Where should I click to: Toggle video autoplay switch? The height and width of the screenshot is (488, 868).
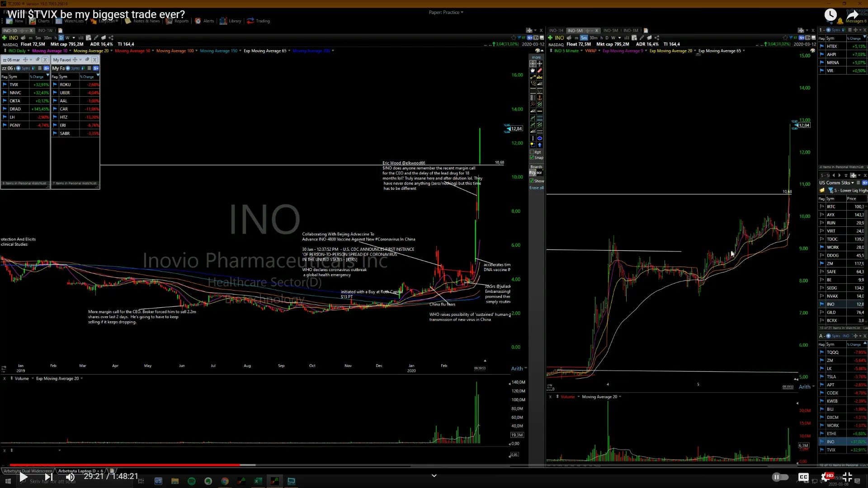pyautogui.click(x=780, y=477)
